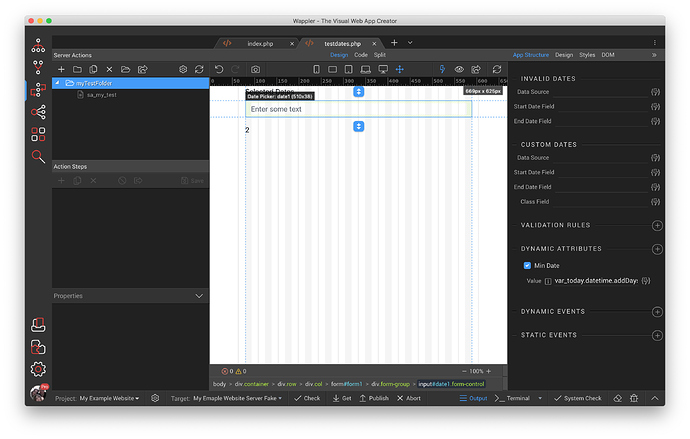
Task: Expand the bottom output panel with caret
Action: coord(655,398)
